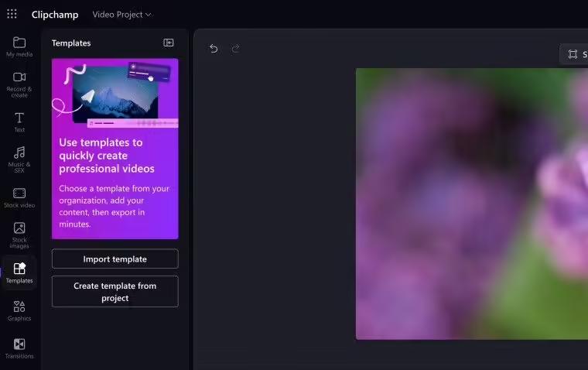
Task: Open the My media sidebar tab
Action: pyautogui.click(x=19, y=47)
